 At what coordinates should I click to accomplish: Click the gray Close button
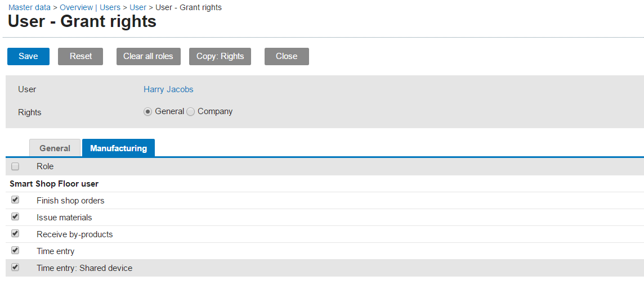(287, 56)
